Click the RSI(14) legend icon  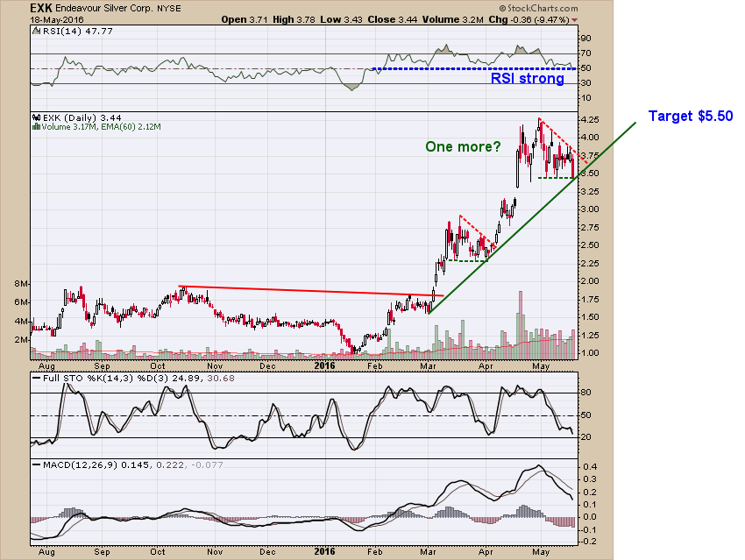tap(37, 32)
